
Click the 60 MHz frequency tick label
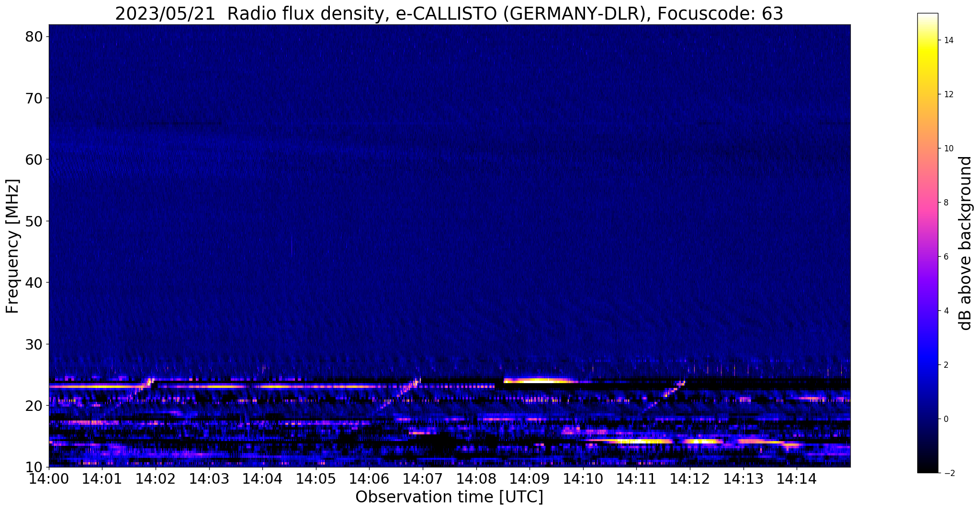coord(34,159)
